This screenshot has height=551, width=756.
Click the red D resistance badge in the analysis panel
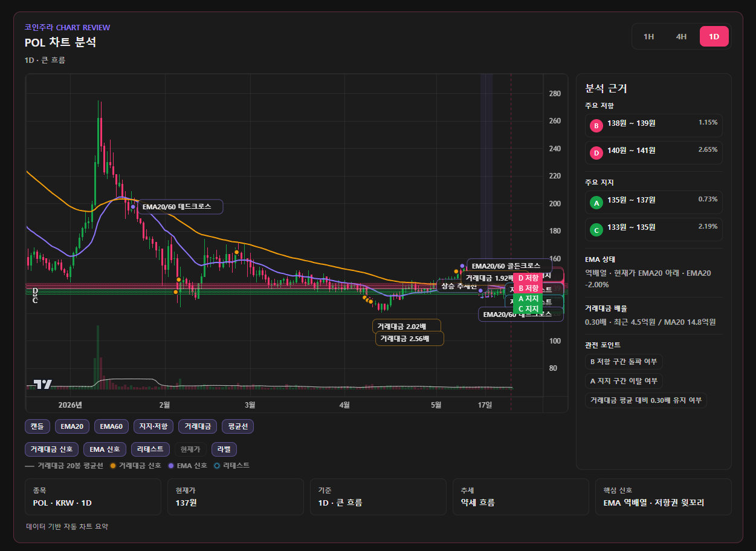click(x=596, y=153)
